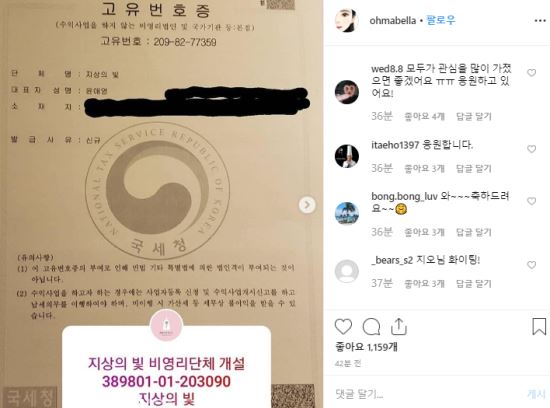Screen dimensions: 550x408
Task: Like wed8.8's comment
Action: point(531,73)
